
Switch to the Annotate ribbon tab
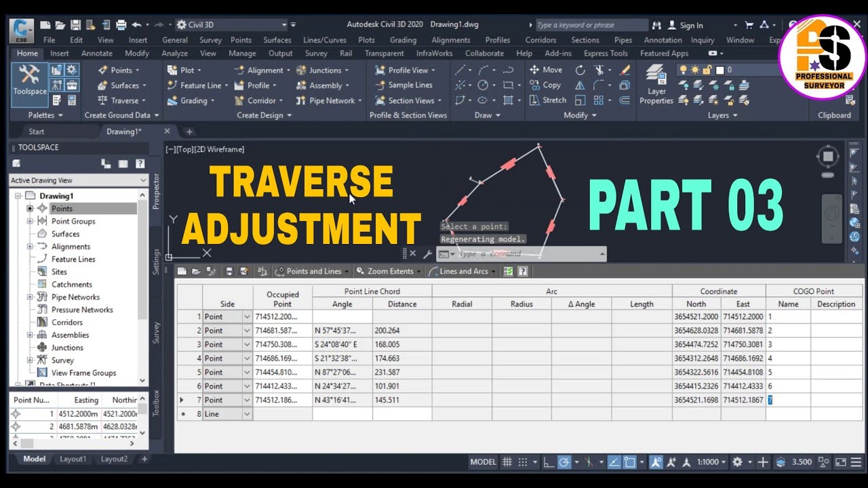(97, 53)
